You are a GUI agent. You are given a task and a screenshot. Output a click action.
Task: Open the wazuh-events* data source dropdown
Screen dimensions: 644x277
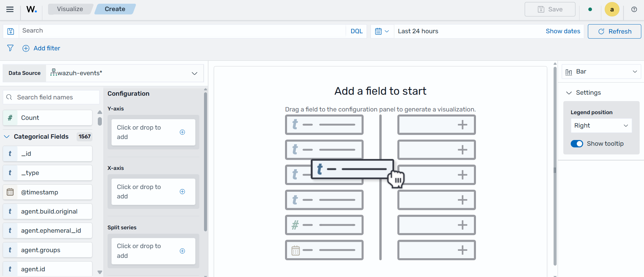click(125, 73)
